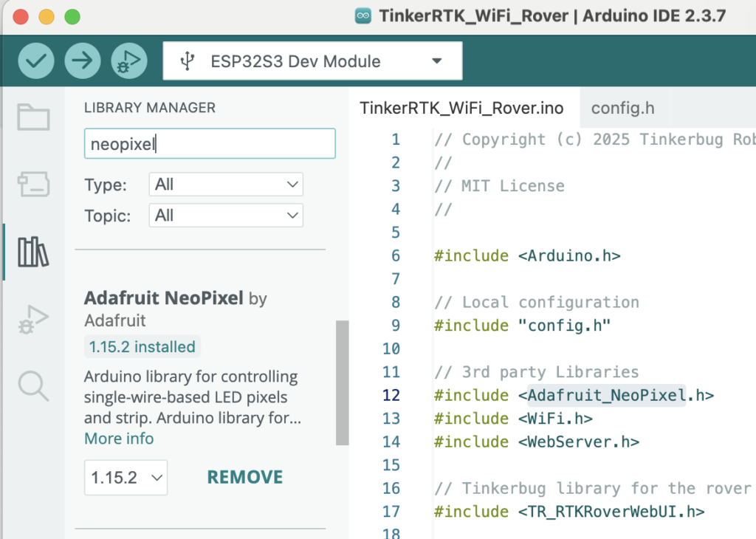
Task: Open the Search magnifier in sidebar
Action: coord(33,385)
